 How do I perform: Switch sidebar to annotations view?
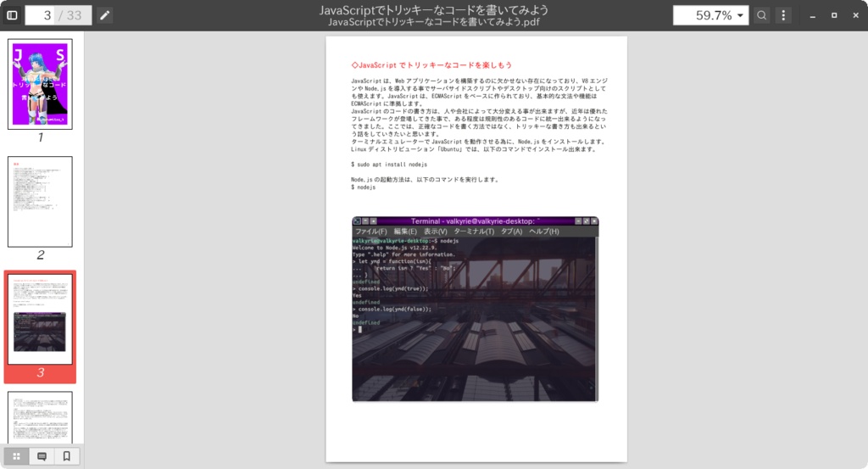tap(42, 456)
